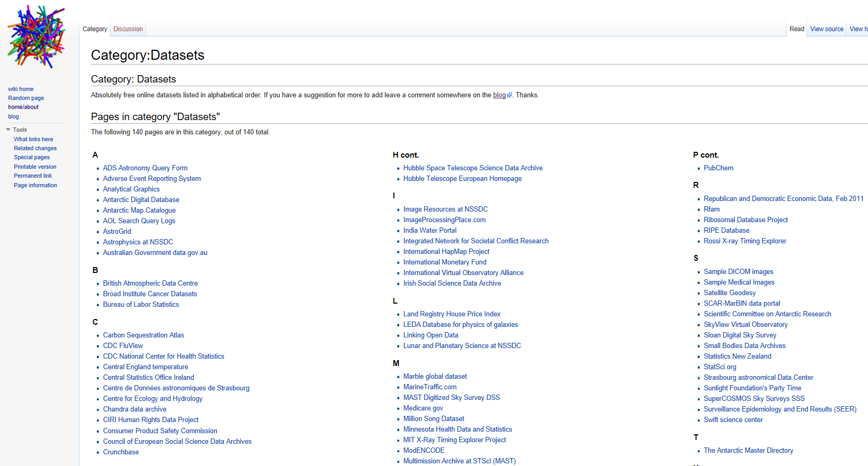Open Analytical Graphics page
This screenshot has width=868, height=466.
[131, 189]
